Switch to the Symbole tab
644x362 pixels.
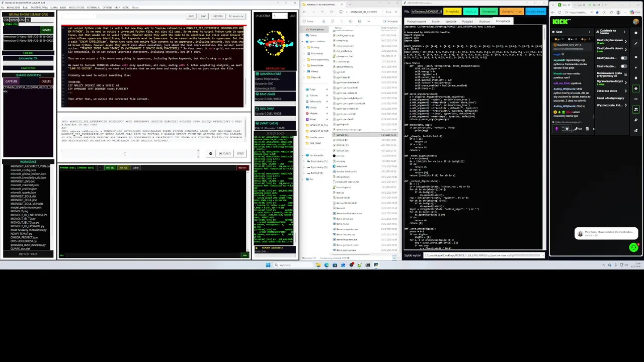[450, 21]
